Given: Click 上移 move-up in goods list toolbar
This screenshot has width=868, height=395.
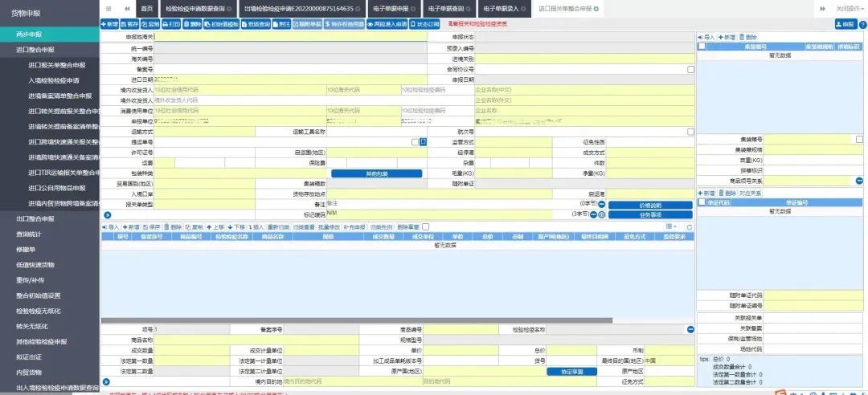Looking at the screenshot, I should point(215,227).
